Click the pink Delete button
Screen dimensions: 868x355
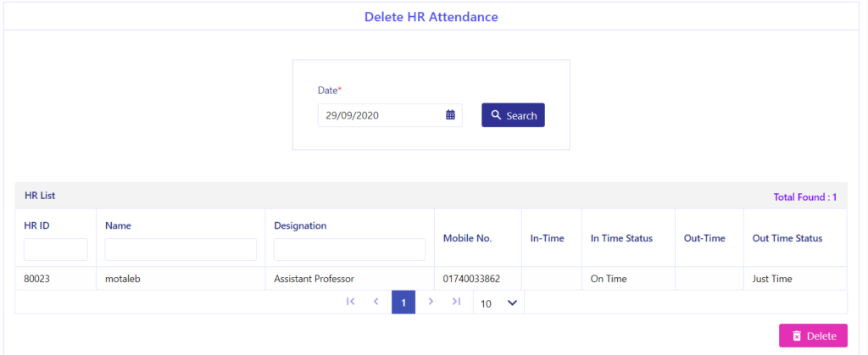[813, 336]
